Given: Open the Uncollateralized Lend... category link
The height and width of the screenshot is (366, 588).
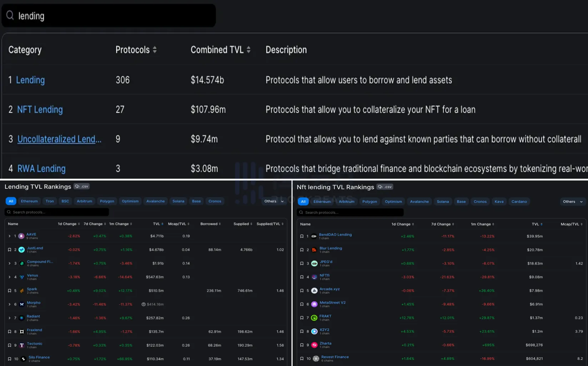Looking at the screenshot, I should (59, 139).
